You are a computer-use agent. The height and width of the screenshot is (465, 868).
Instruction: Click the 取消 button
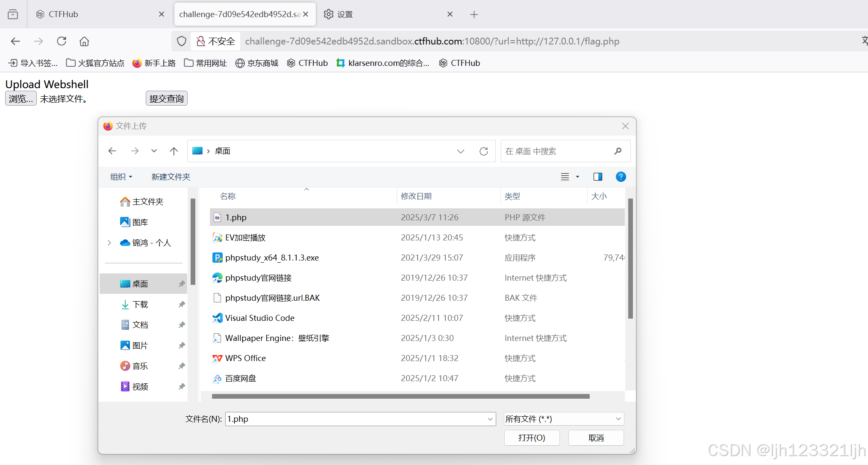596,438
